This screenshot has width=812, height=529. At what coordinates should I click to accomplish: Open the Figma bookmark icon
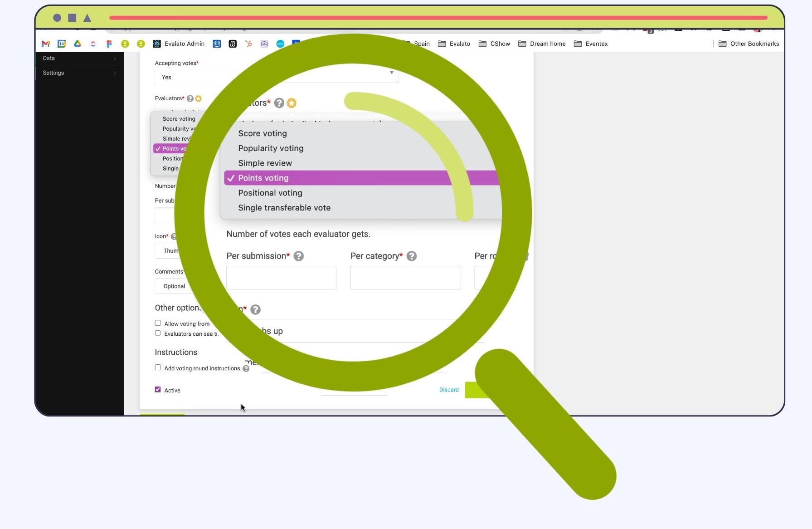pyautogui.click(x=109, y=44)
